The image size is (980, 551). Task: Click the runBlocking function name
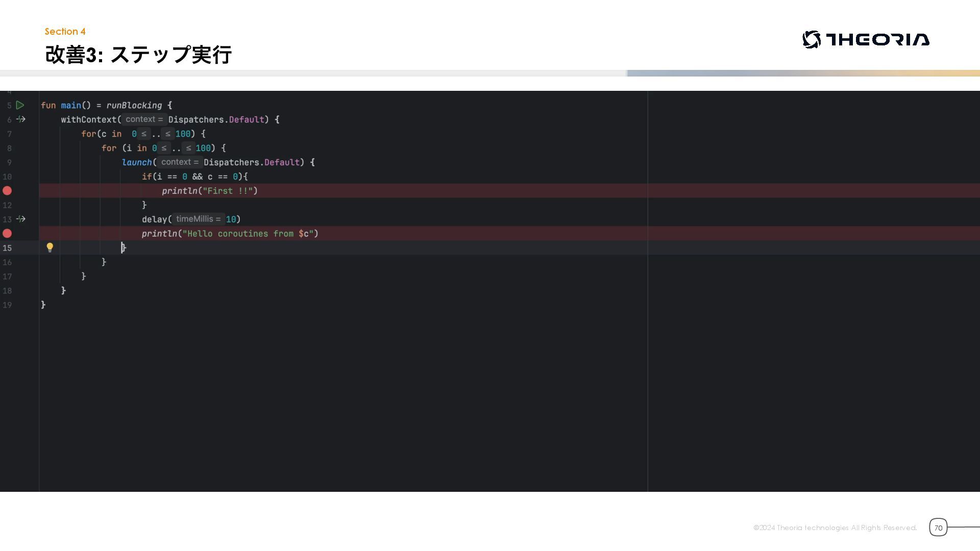coord(134,106)
